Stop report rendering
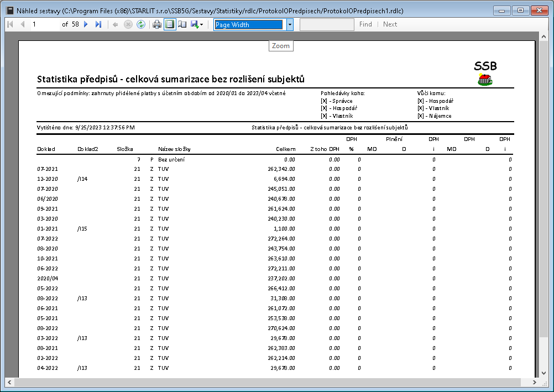The image size is (554, 392). point(128,24)
